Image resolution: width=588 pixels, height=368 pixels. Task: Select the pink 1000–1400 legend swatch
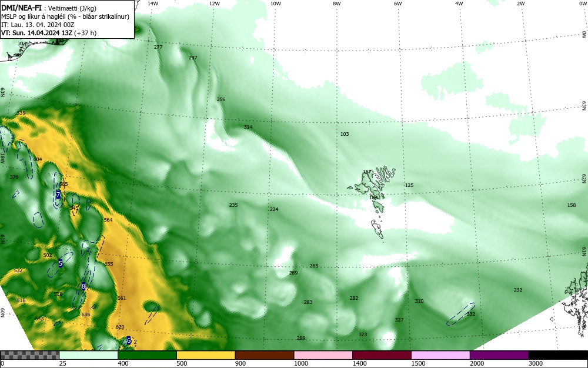(323, 355)
